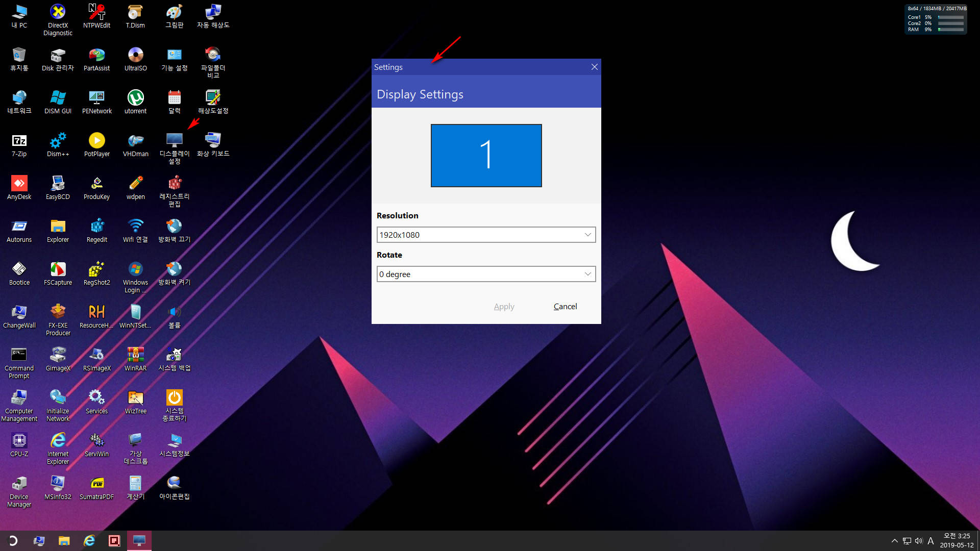Open 내 PC desktop icon

tap(19, 16)
